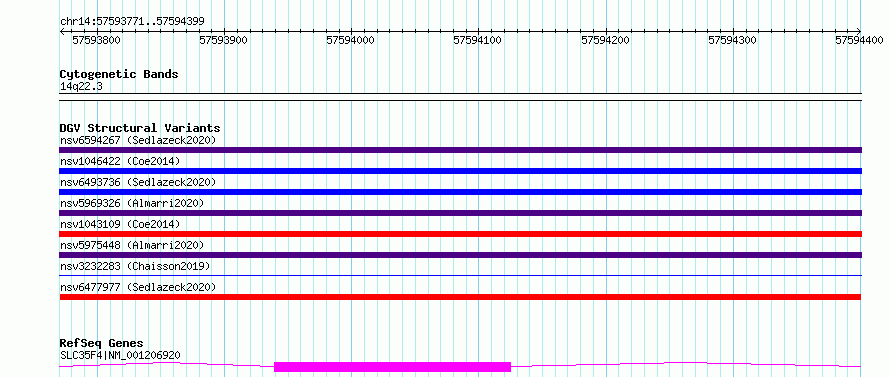This screenshot has width=890, height=377.
Task: Click the magenta SLC35F4 exon block
Action: [x=392, y=367]
